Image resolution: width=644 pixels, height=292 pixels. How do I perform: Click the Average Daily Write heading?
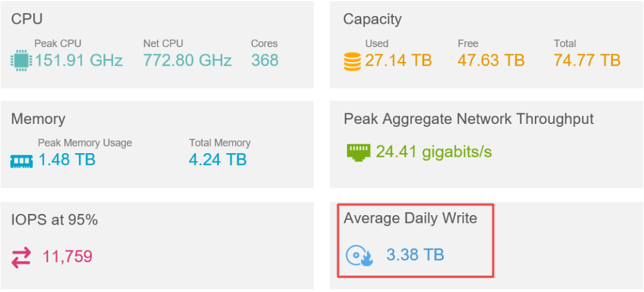coord(410,218)
